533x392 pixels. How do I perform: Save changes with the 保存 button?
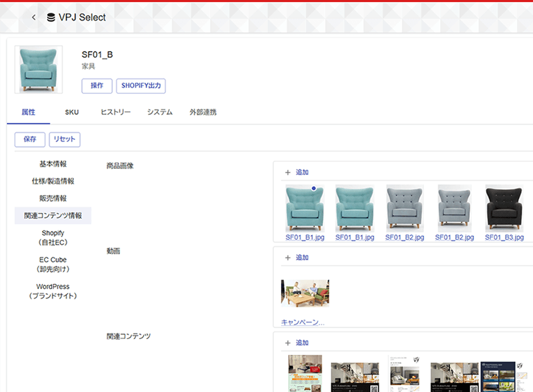(30, 139)
